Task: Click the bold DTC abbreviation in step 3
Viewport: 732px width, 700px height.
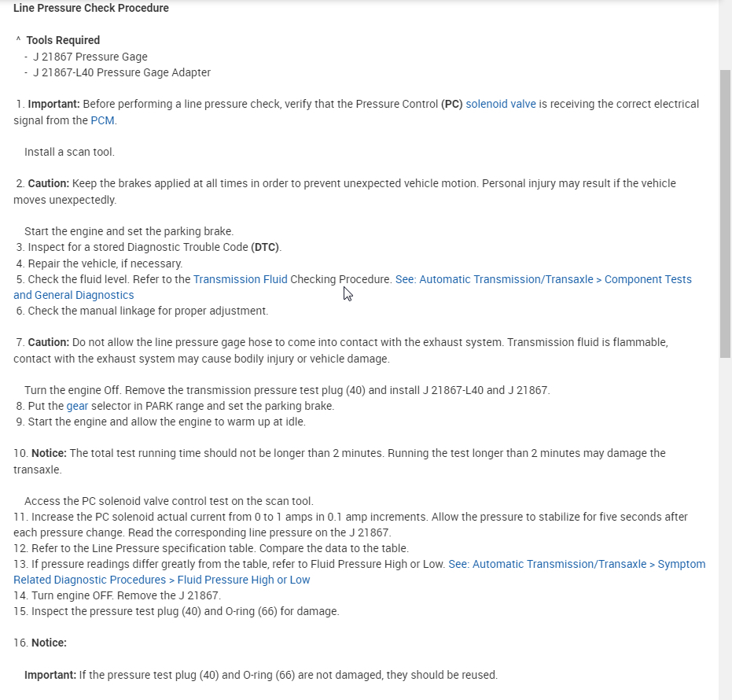Action: click(x=266, y=247)
